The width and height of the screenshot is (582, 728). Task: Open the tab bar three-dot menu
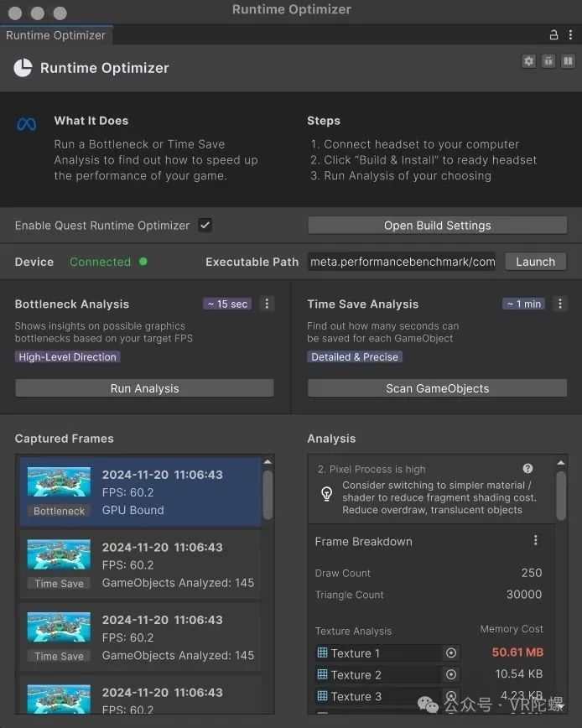[570, 35]
